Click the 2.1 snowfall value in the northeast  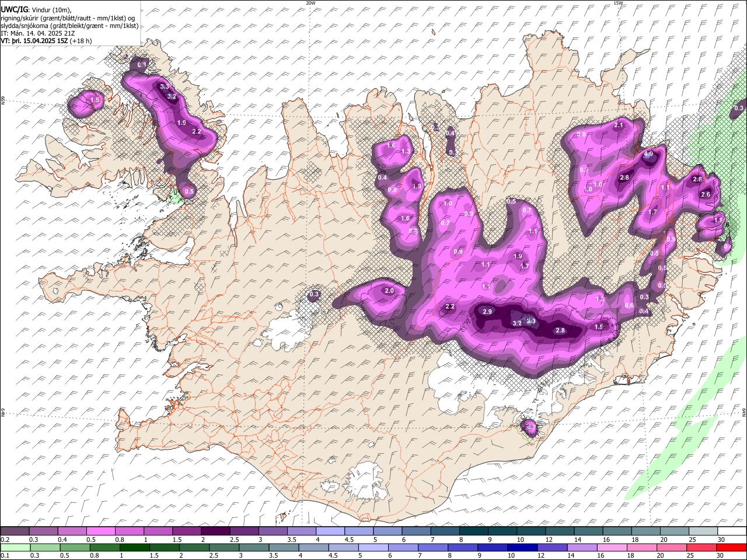pos(619,125)
